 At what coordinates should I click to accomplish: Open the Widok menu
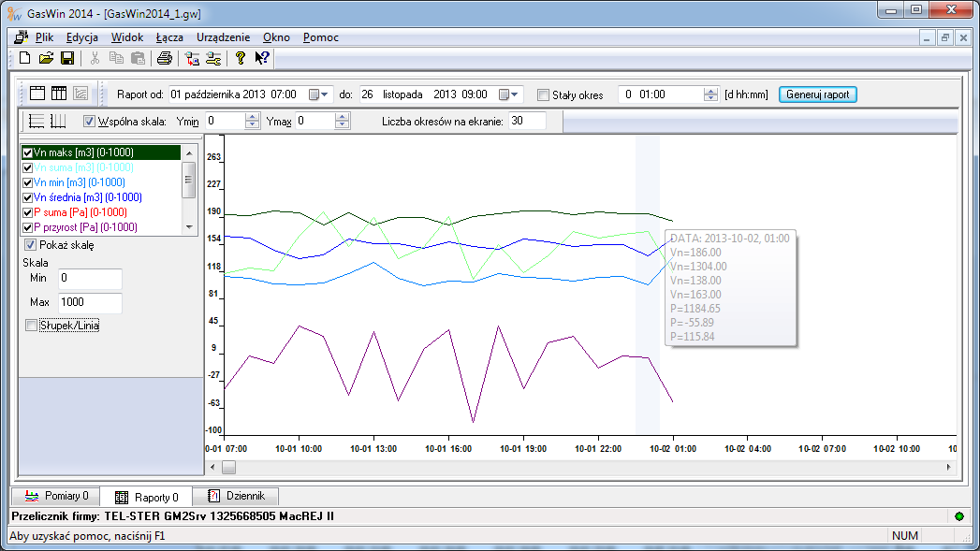point(127,37)
